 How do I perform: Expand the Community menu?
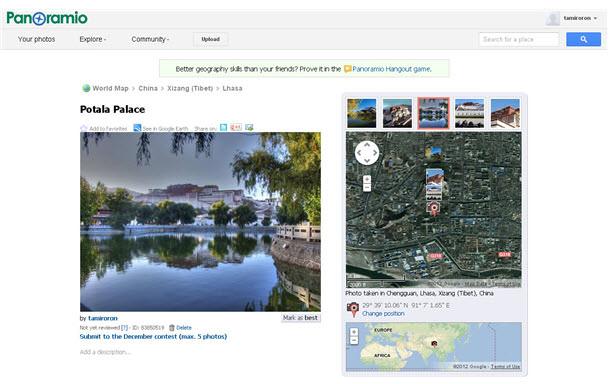150,39
